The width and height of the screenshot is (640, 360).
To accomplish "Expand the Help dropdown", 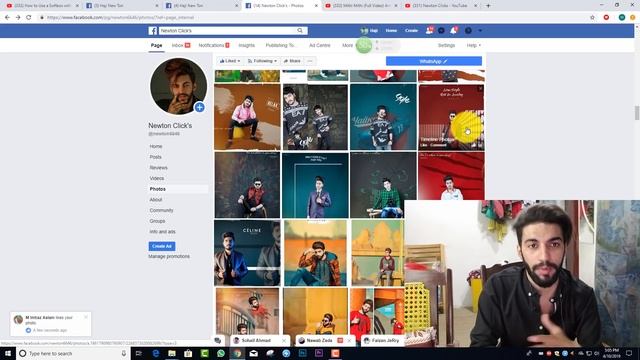I will (x=473, y=45).
